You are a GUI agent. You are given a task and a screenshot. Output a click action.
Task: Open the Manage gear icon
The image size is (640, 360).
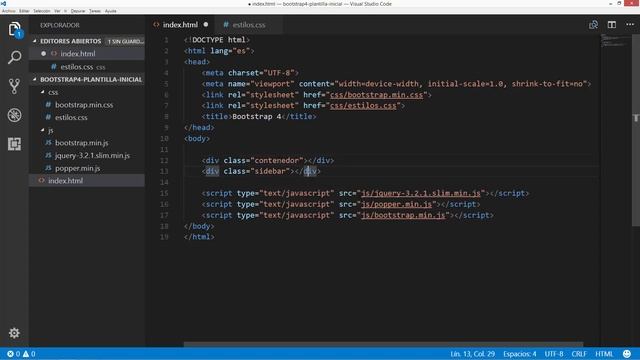(14, 333)
